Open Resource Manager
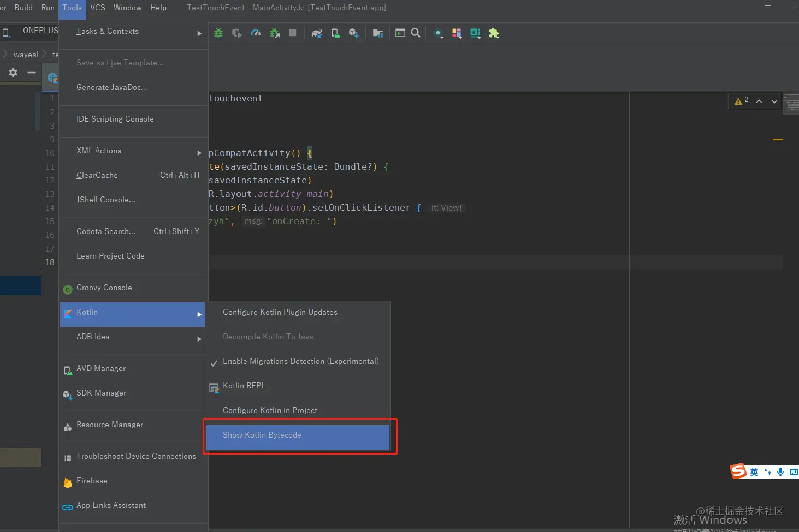 [134, 425]
